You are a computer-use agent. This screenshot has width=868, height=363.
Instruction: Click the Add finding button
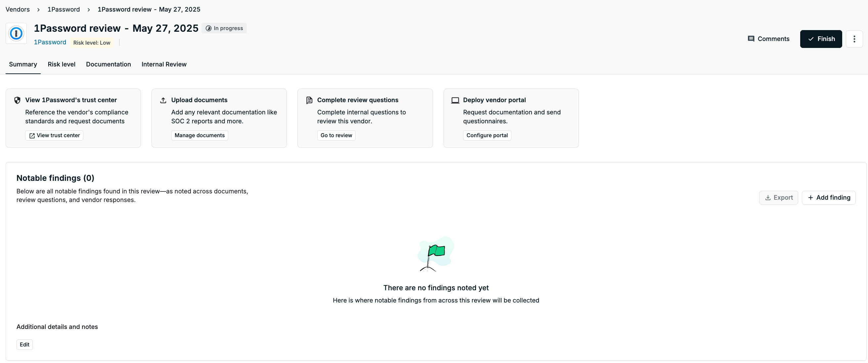point(829,198)
